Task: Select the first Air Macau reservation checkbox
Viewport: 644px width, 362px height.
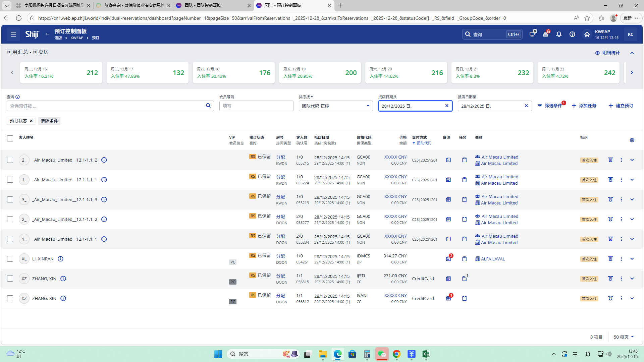Action: click(x=10, y=160)
